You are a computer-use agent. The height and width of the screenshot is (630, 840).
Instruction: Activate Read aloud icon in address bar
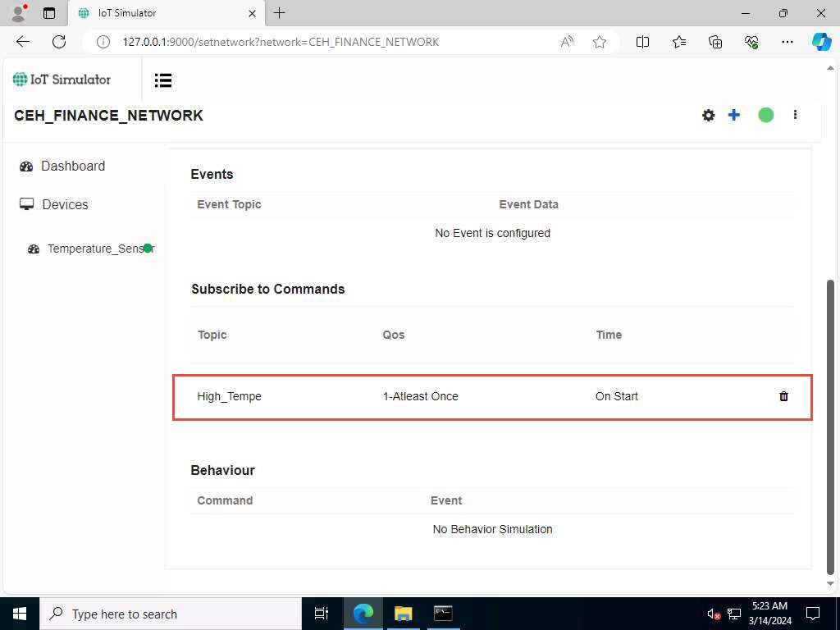567,42
